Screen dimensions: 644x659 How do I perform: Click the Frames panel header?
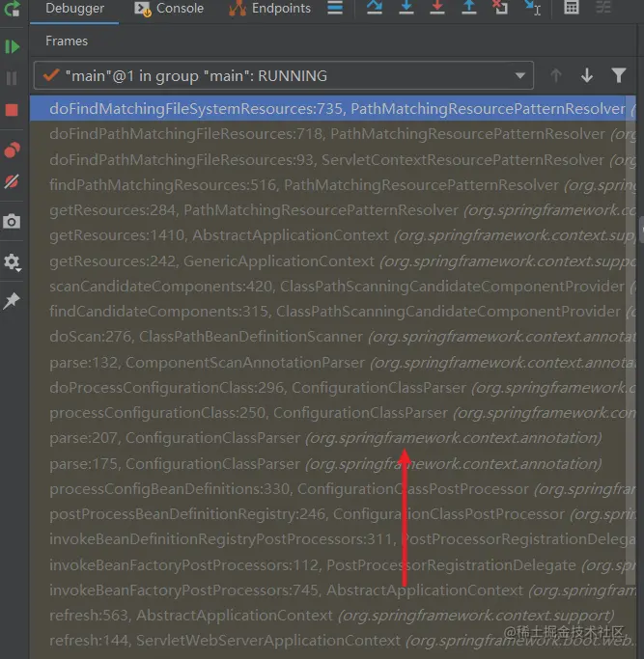(x=67, y=41)
